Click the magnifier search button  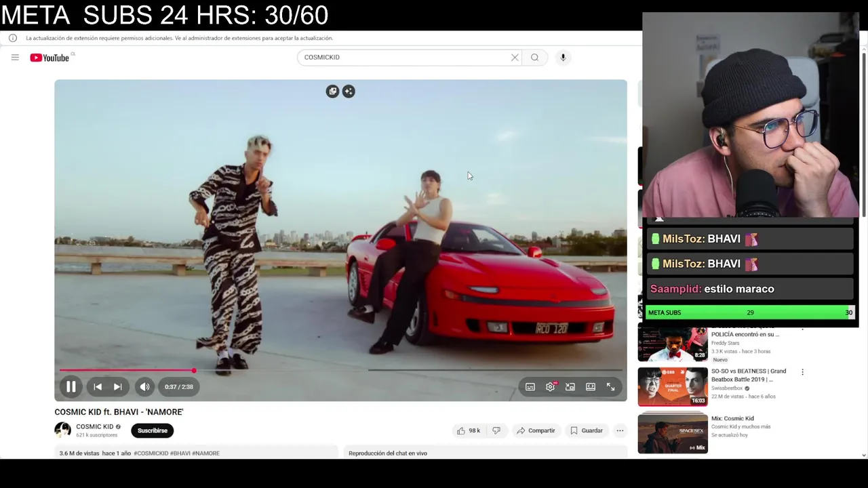click(534, 58)
